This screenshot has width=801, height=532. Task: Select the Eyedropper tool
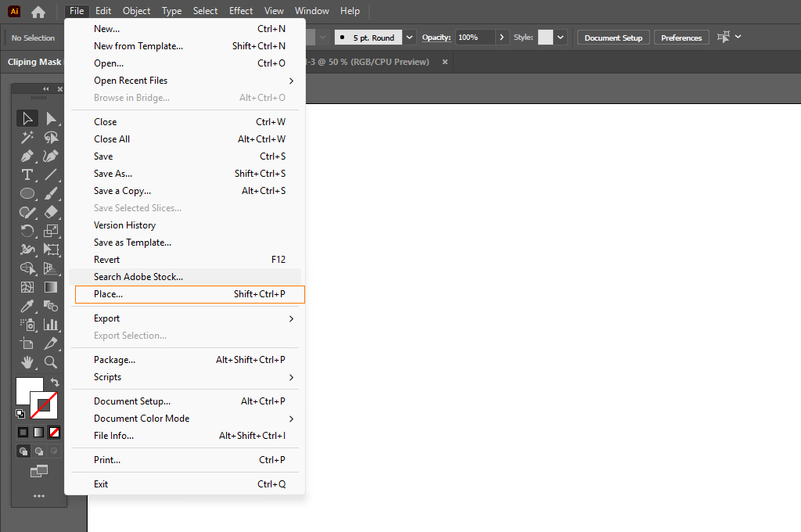pyautogui.click(x=27, y=306)
